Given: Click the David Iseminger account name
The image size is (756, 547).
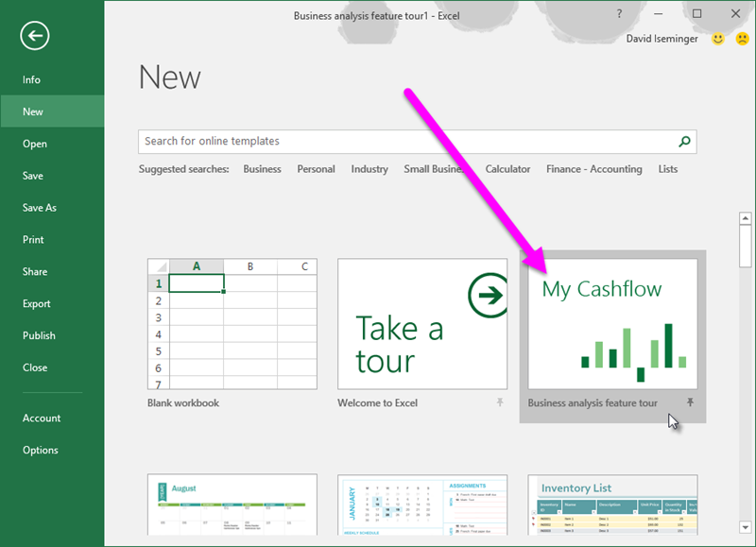Looking at the screenshot, I should tap(662, 39).
